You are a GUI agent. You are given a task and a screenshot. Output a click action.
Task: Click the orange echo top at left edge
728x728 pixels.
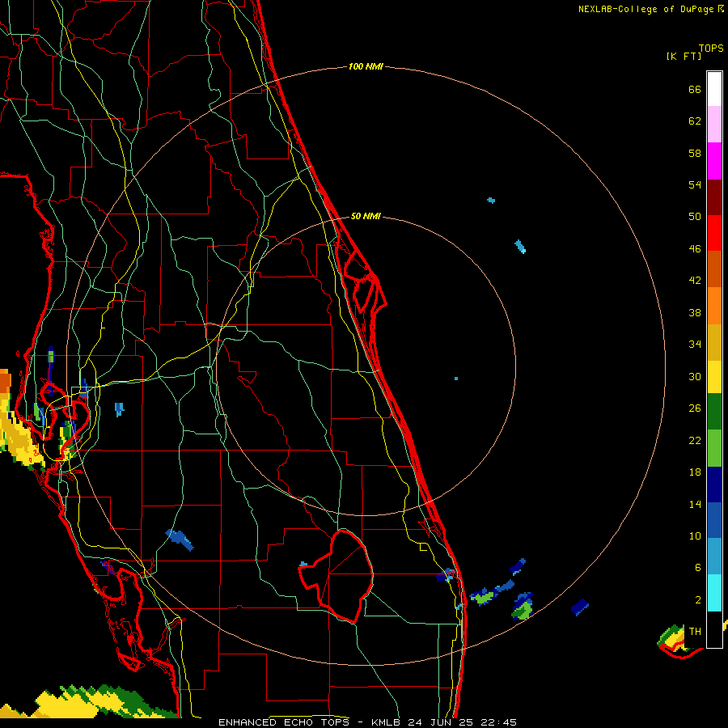pos(5,381)
